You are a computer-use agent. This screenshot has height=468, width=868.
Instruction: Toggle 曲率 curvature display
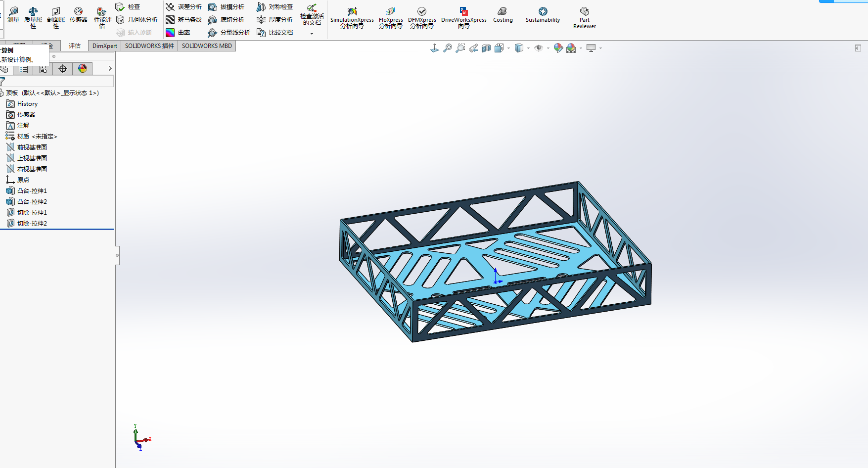pos(178,33)
